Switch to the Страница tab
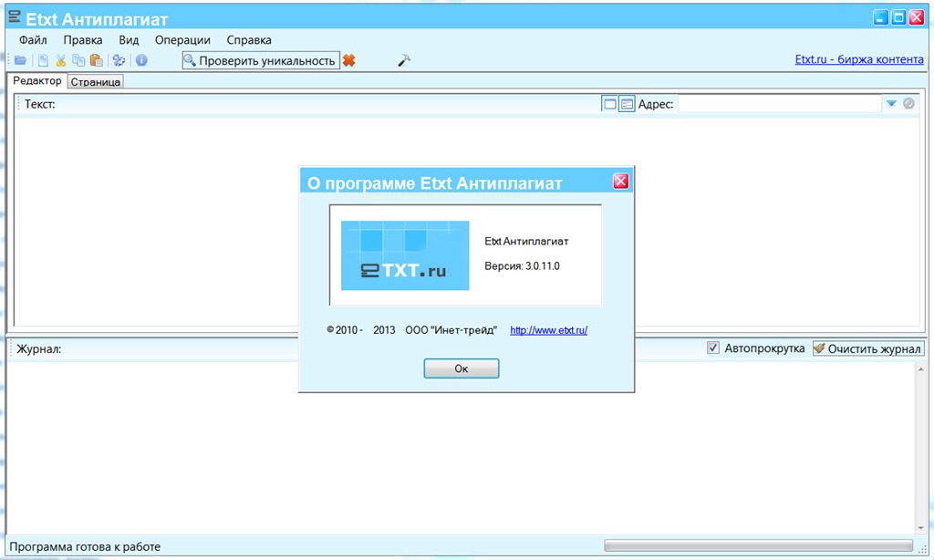The image size is (934, 560). coord(95,82)
